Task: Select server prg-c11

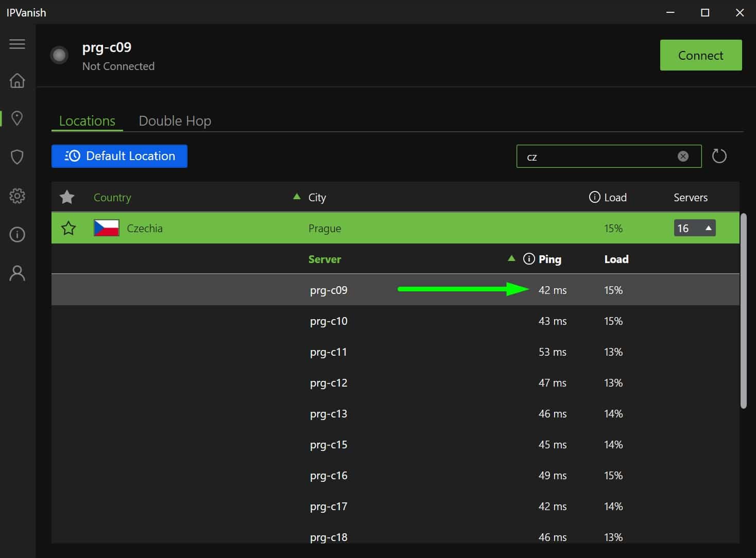Action: 396,352
